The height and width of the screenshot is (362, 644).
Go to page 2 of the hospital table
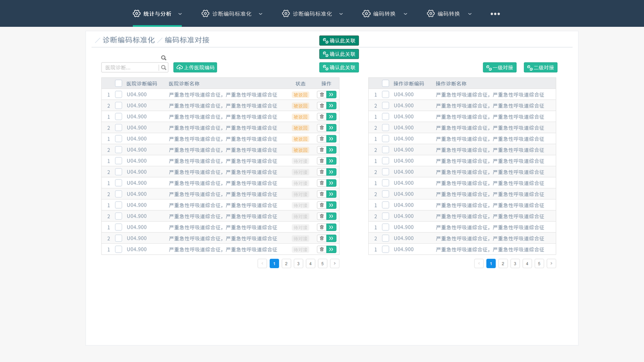tap(286, 263)
